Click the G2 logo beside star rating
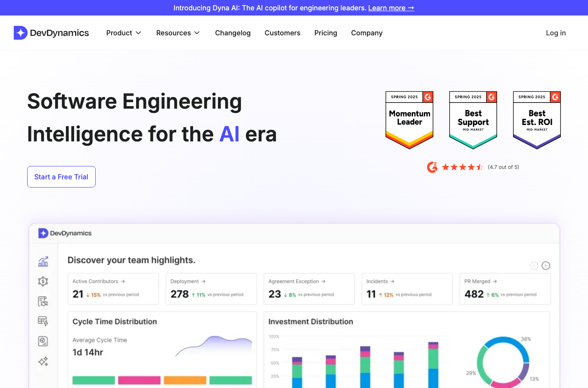The height and width of the screenshot is (388, 588). pyautogui.click(x=432, y=167)
